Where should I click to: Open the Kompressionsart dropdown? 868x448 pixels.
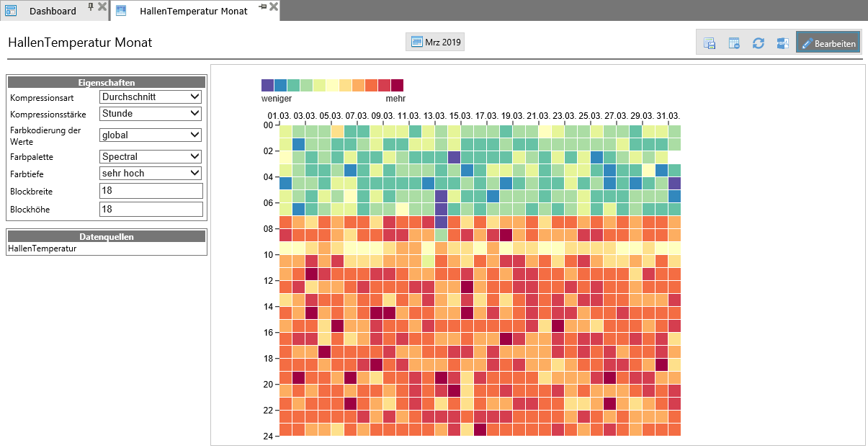pos(151,97)
